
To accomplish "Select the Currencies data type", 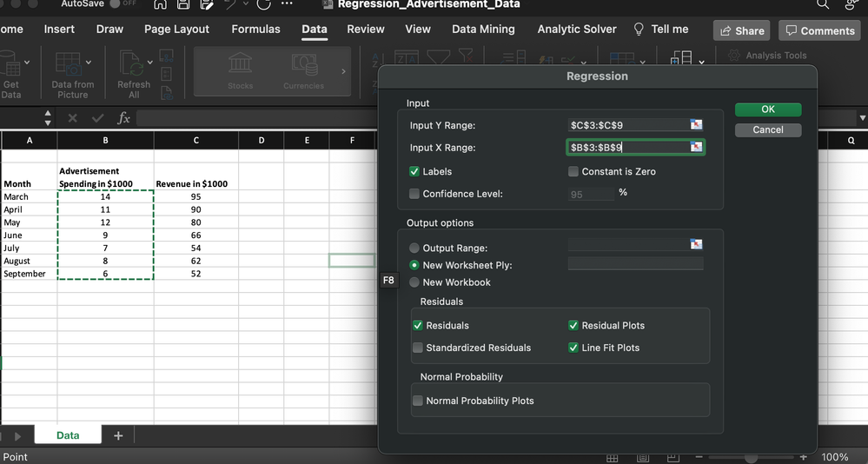I will (x=303, y=71).
